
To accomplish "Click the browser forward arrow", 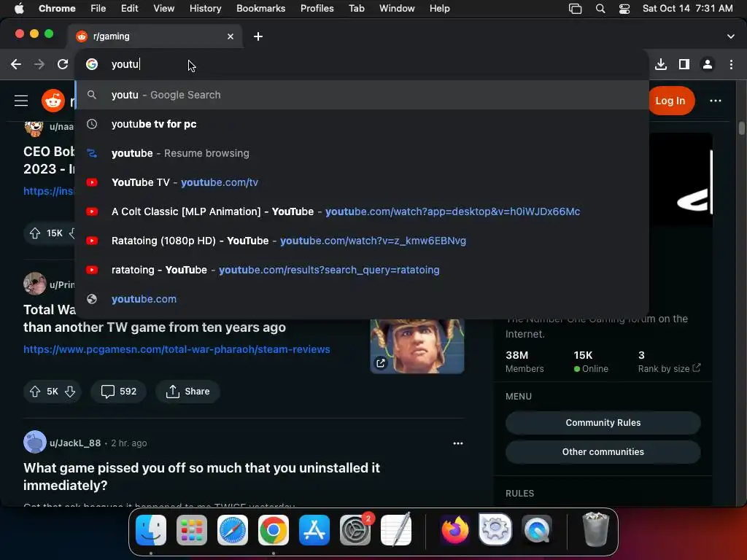I will tap(39, 64).
